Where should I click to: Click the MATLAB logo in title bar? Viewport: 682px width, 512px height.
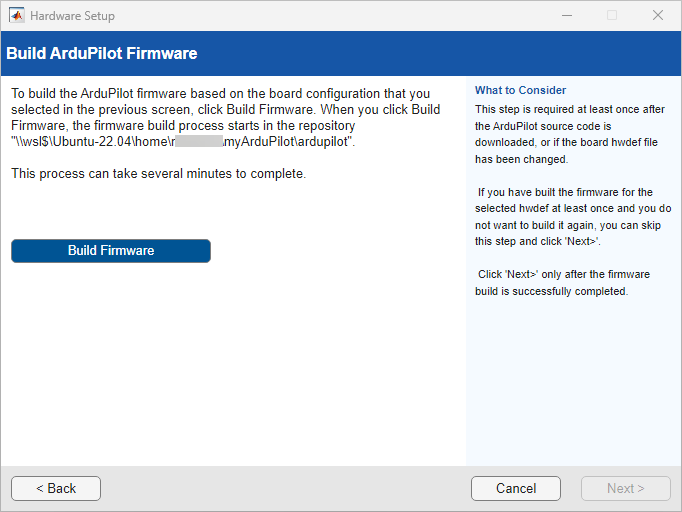pos(16,15)
